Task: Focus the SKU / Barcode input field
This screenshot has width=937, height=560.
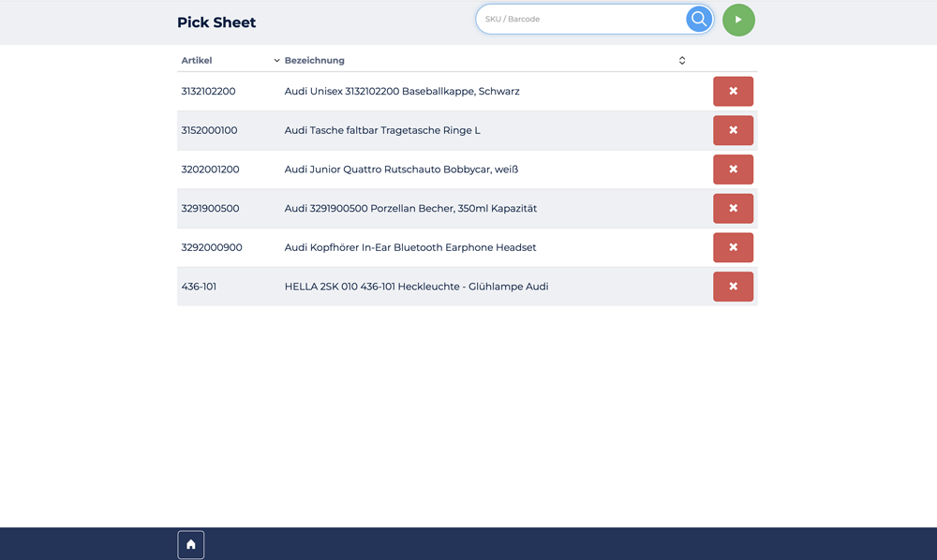Action: 581,19
